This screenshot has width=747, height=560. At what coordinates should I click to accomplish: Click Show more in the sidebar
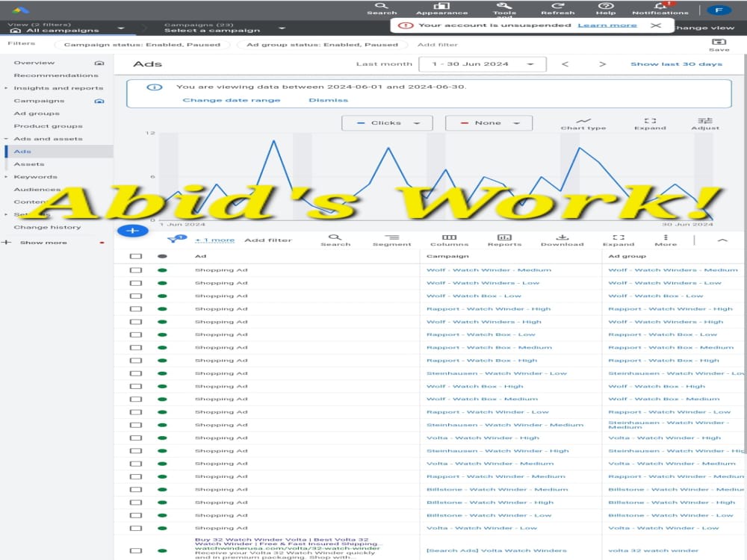point(43,243)
